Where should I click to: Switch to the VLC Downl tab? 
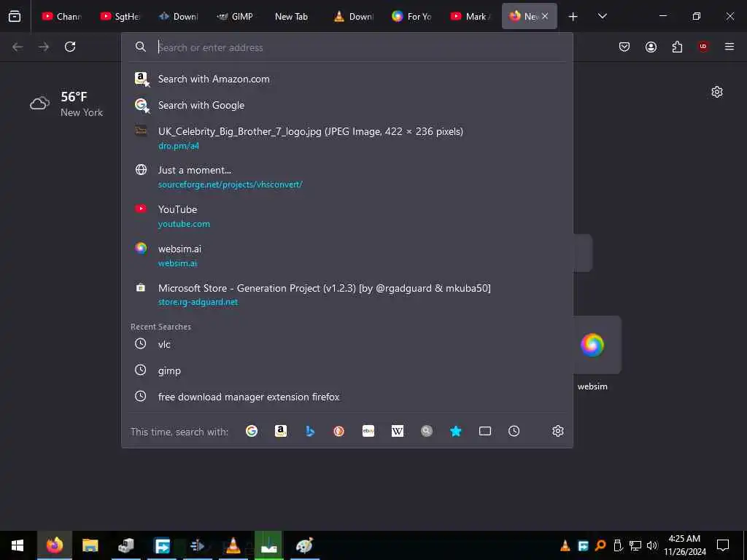pos(355,16)
